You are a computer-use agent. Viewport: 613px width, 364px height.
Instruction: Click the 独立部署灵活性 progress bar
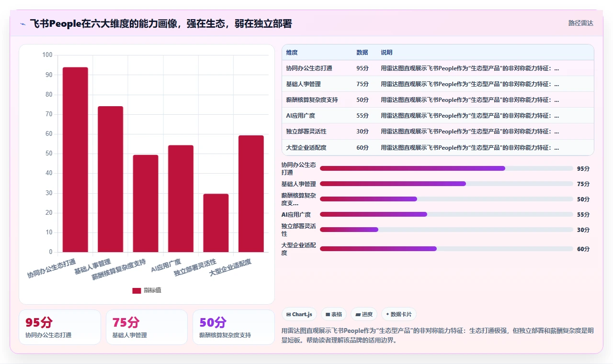[x=446, y=230]
